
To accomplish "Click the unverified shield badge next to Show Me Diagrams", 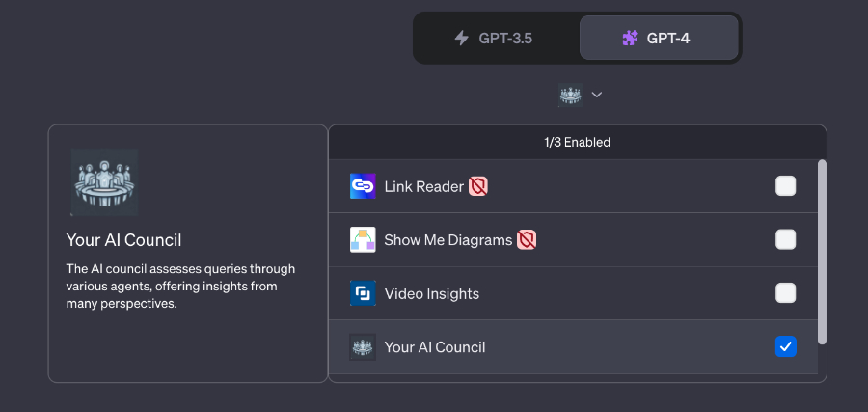I will pyautogui.click(x=527, y=240).
